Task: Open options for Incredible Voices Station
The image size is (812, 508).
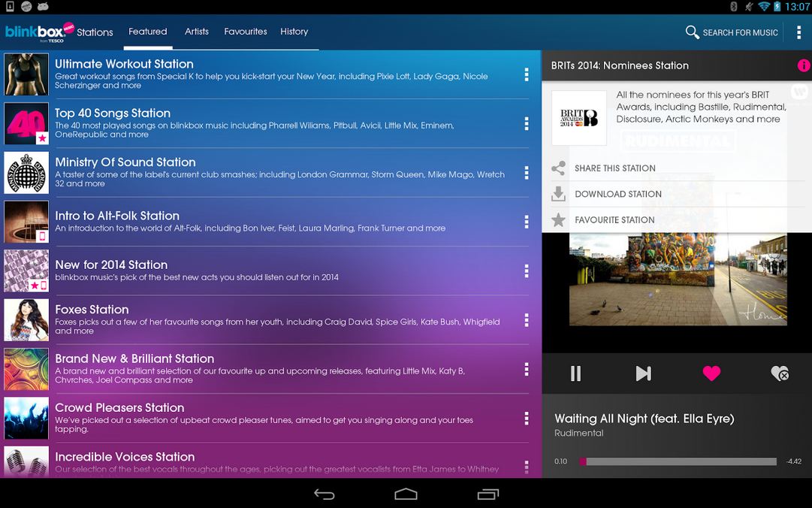Action: (x=526, y=467)
